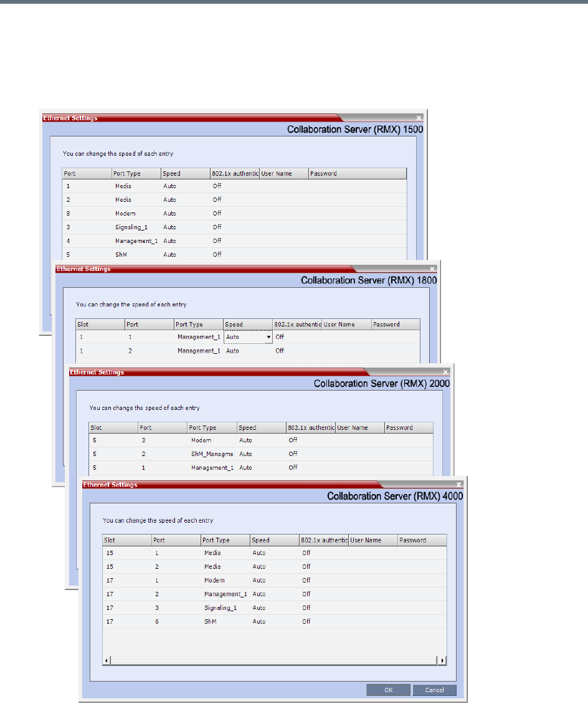
Task: Click Slot header in RMX 2000 table
Action: (113, 428)
